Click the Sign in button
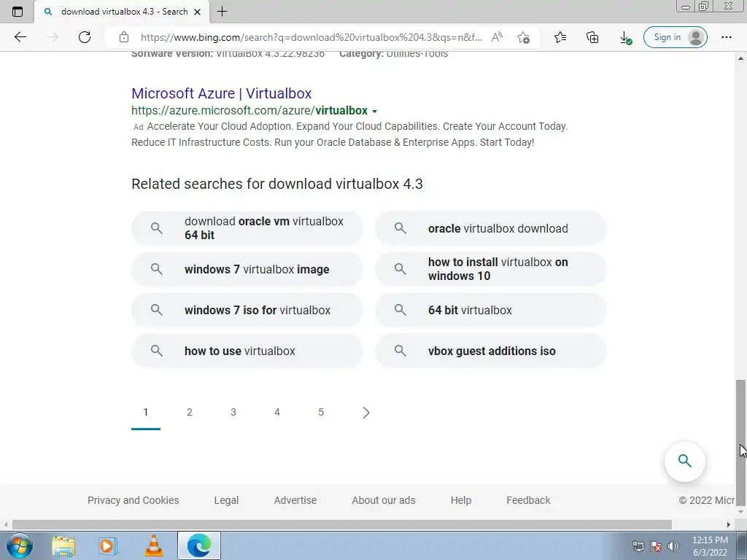 (x=675, y=37)
